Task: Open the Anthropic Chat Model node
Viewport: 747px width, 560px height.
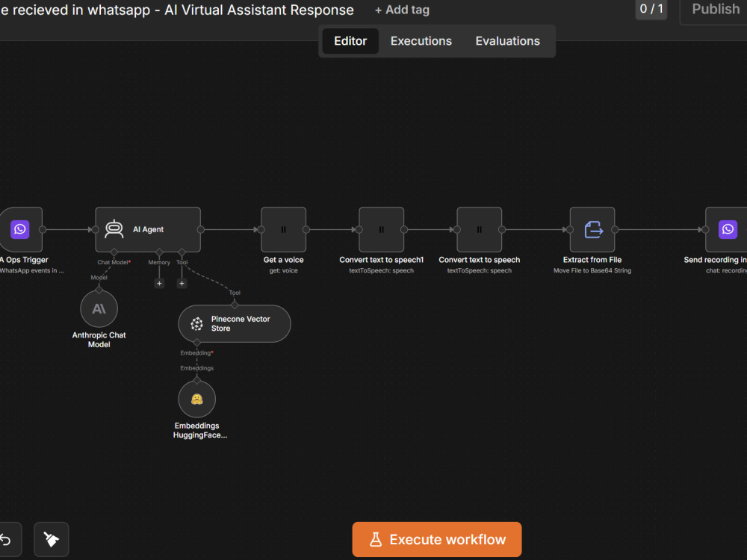Action: click(99, 309)
